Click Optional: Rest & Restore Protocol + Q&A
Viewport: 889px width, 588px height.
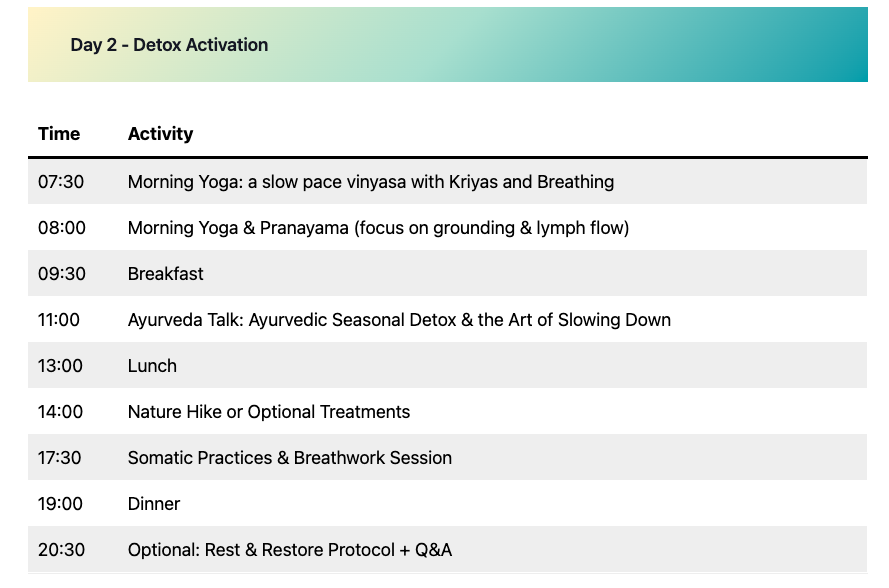point(290,550)
